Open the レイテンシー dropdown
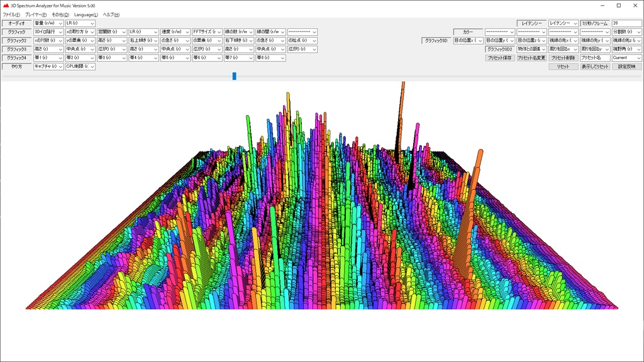Screen dimensions: 644x362 (x=563, y=23)
